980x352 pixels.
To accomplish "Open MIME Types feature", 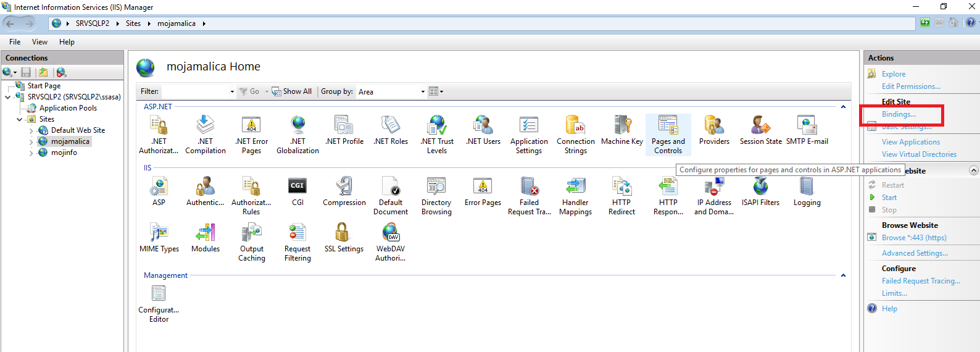I will 159,237.
